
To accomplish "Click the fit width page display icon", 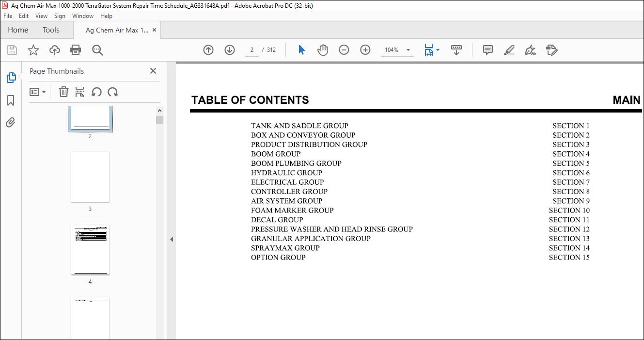I will [429, 50].
